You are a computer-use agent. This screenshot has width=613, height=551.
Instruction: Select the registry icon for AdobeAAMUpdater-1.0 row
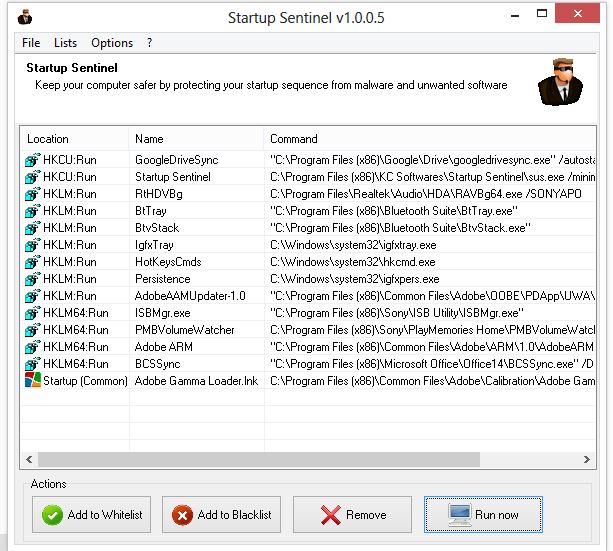click(33, 296)
